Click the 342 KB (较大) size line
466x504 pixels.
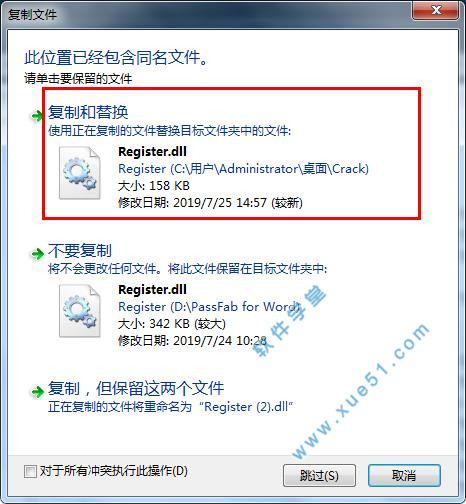click(x=172, y=324)
